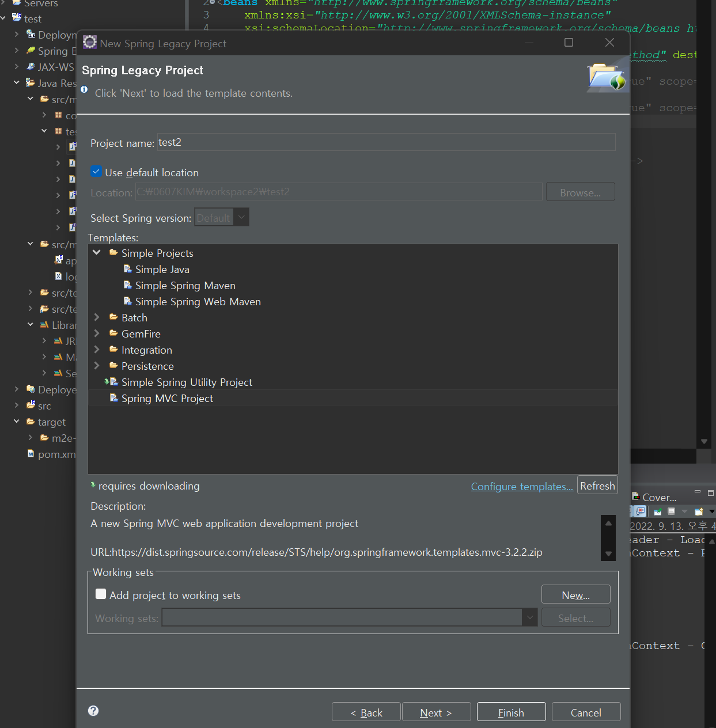
Task: Click the target folder icon in explorer
Action: tap(31, 422)
